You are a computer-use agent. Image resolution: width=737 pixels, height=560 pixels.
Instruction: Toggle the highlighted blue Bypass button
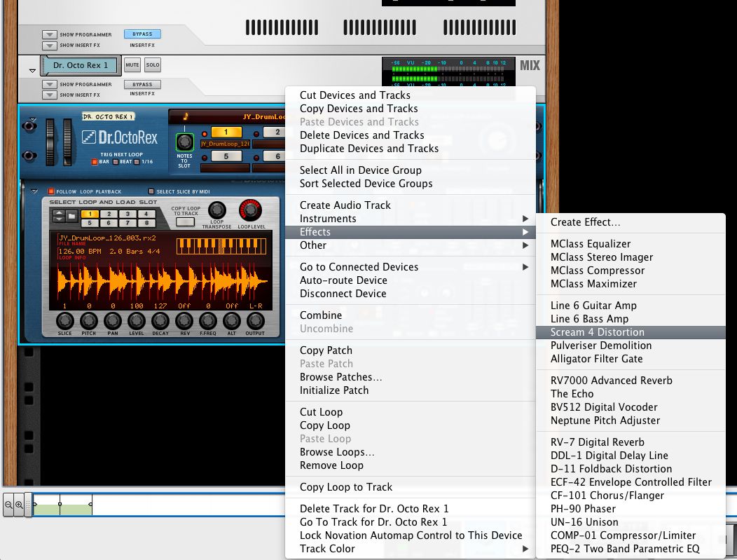tap(142, 34)
